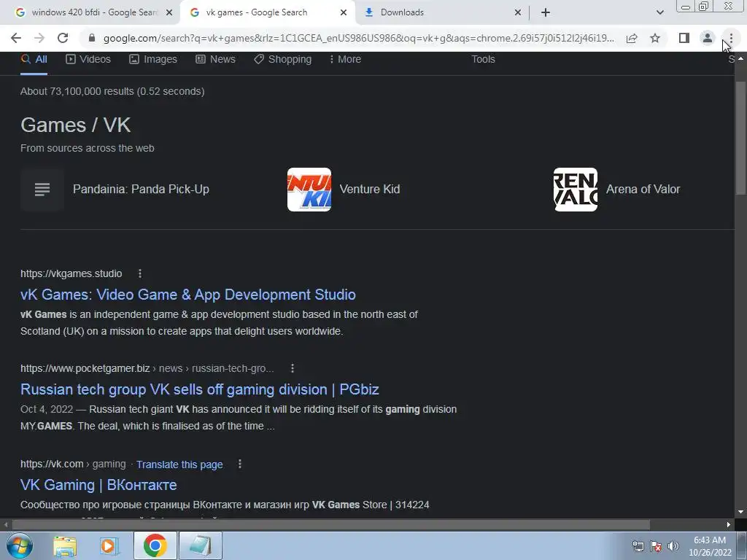Click Translate this page link
This screenshot has height=560, width=747.
(x=179, y=464)
